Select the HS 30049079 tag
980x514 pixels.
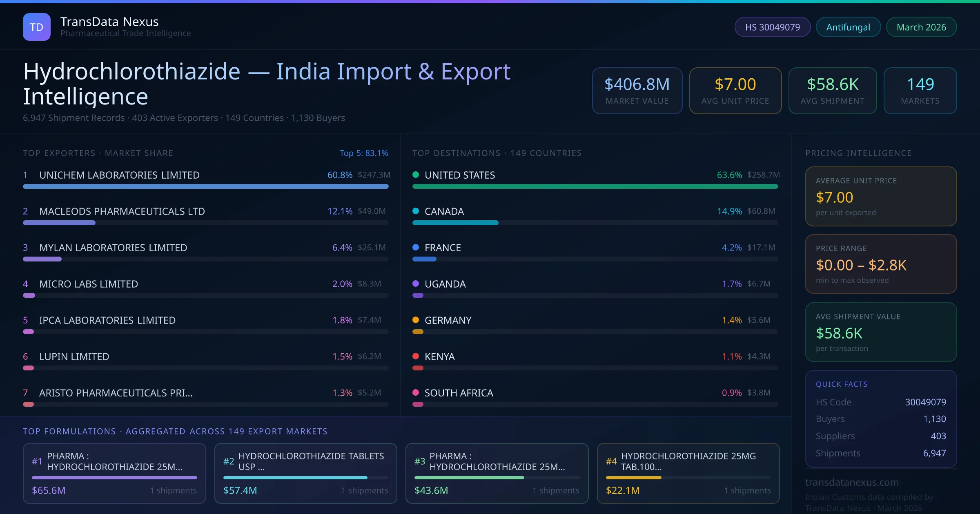pyautogui.click(x=772, y=27)
